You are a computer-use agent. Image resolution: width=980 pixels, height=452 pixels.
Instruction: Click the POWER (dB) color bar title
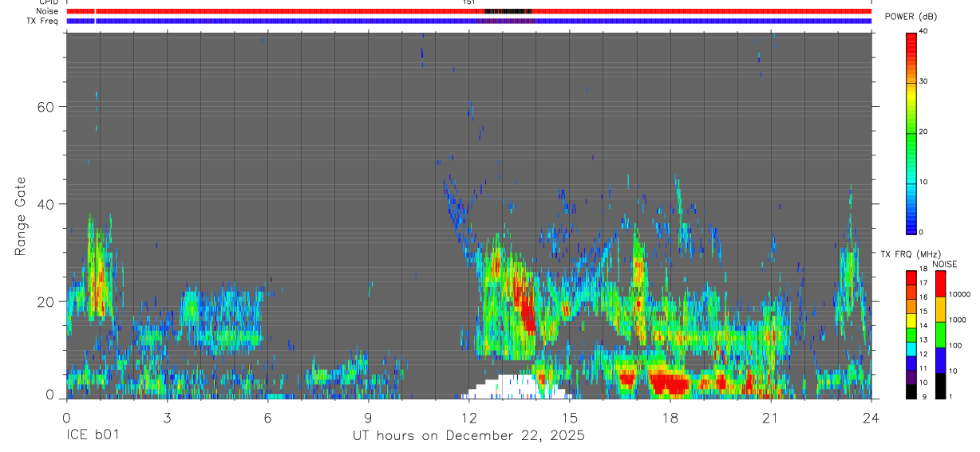[911, 17]
